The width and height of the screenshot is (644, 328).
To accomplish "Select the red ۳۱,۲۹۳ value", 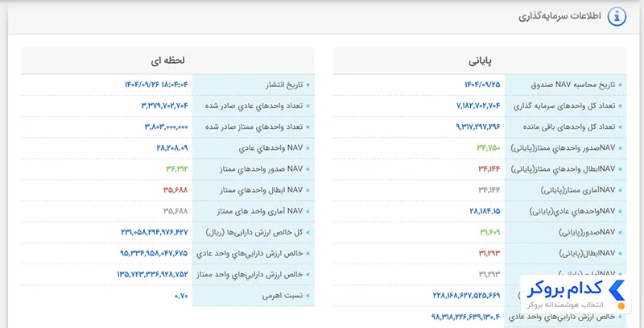I will [x=489, y=254].
